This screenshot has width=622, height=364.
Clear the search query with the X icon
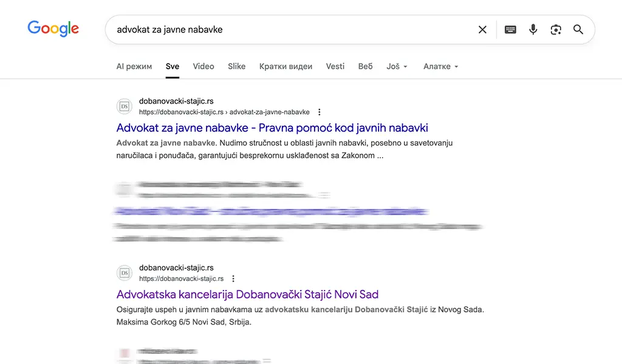[482, 29]
